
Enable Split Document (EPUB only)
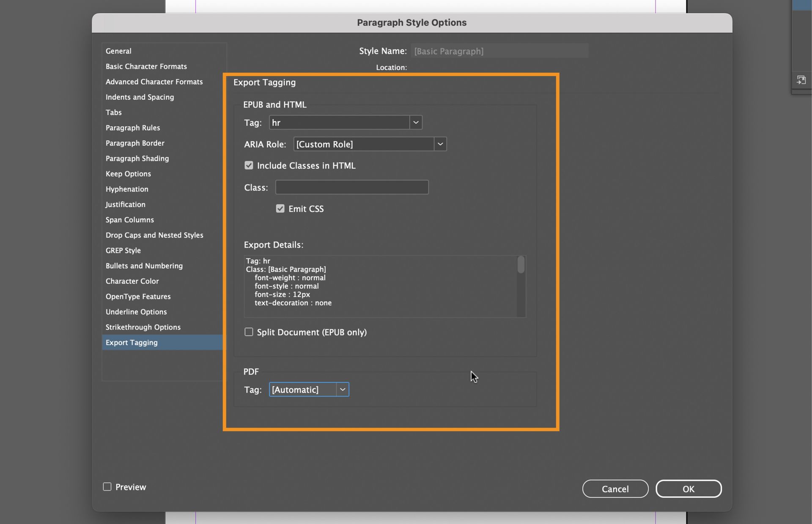coord(249,332)
